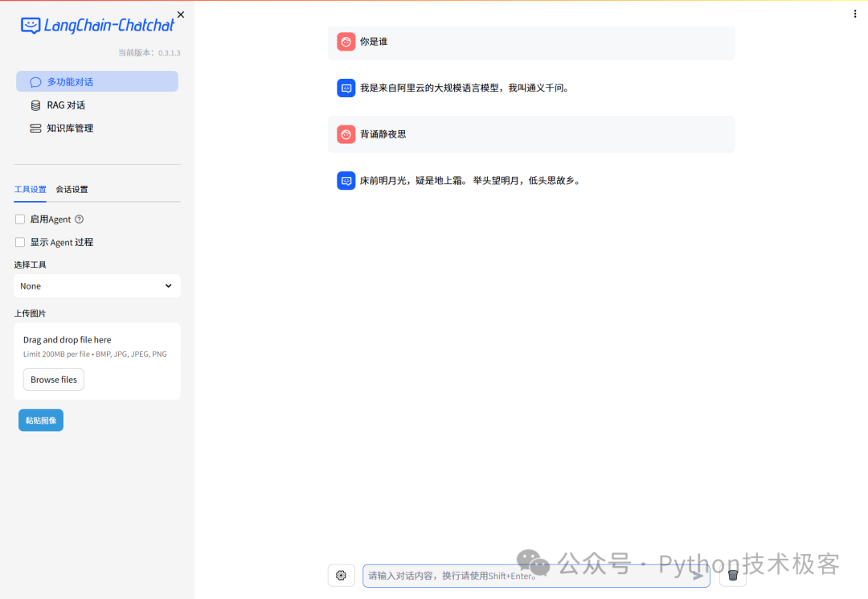868x599 pixels.
Task: Click the 上传图片 label
Action: [x=30, y=314]
